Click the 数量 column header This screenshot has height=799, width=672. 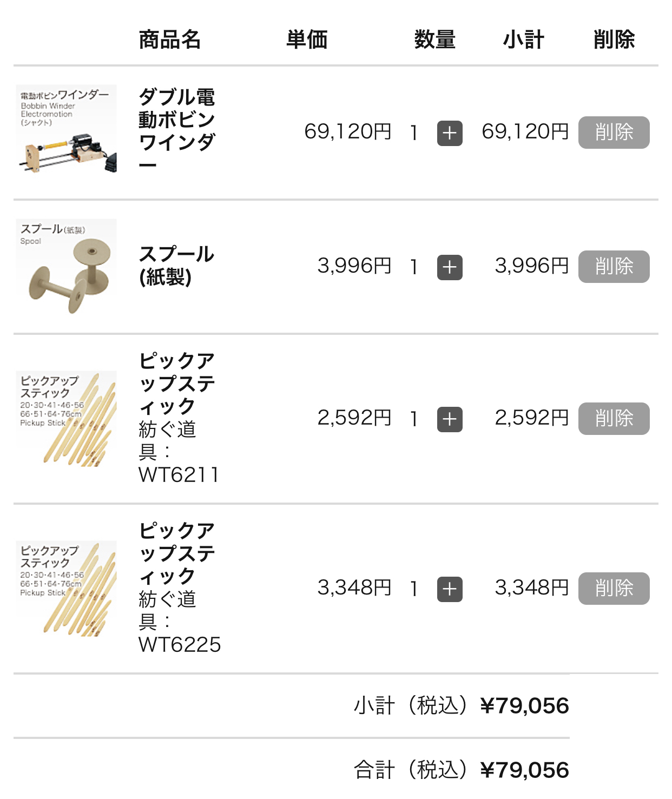coord(435,39)
